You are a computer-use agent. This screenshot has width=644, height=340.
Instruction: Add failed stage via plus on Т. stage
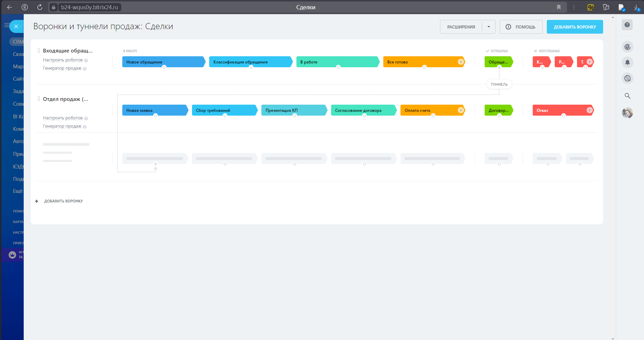tap(590, 62)
